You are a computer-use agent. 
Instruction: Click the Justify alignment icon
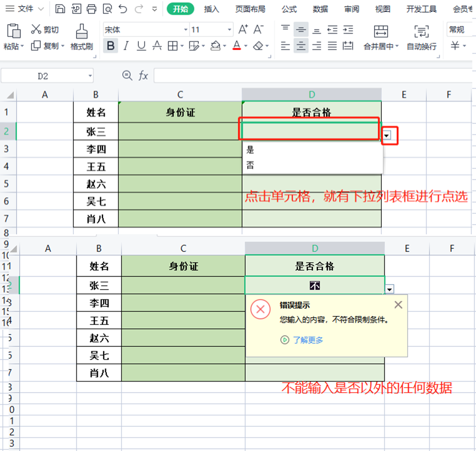(x=332, y=46)
